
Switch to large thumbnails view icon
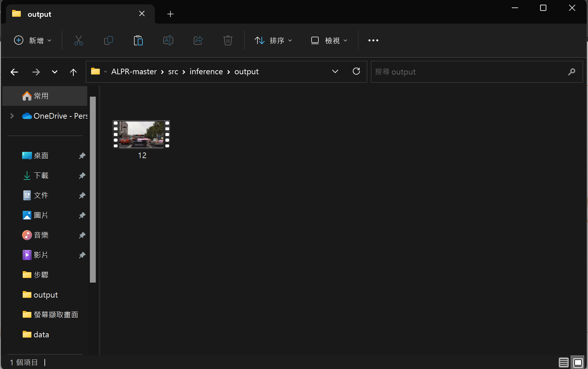[x=578, y=362]
